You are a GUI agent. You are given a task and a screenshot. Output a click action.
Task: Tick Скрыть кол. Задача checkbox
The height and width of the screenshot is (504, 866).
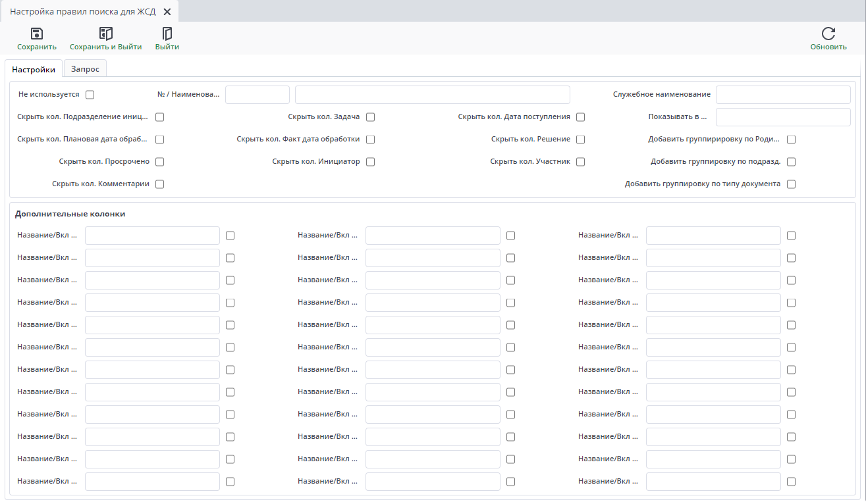tap(371, 117)
